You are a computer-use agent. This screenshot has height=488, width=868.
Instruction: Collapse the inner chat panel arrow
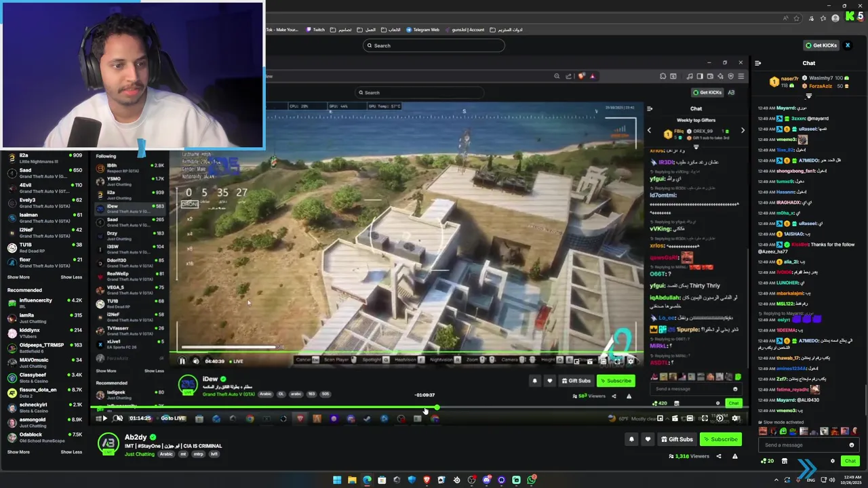click(650, 108)
